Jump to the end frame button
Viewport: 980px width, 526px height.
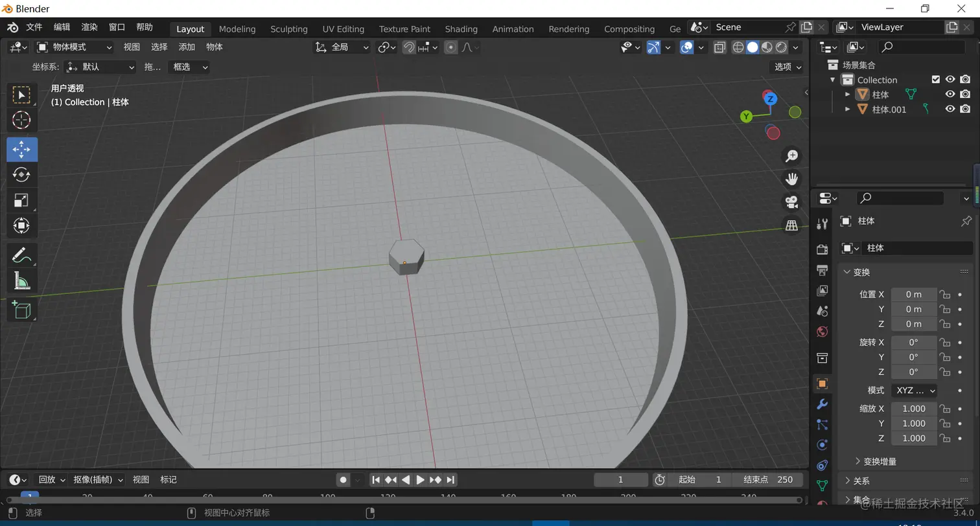click(450, 480)
